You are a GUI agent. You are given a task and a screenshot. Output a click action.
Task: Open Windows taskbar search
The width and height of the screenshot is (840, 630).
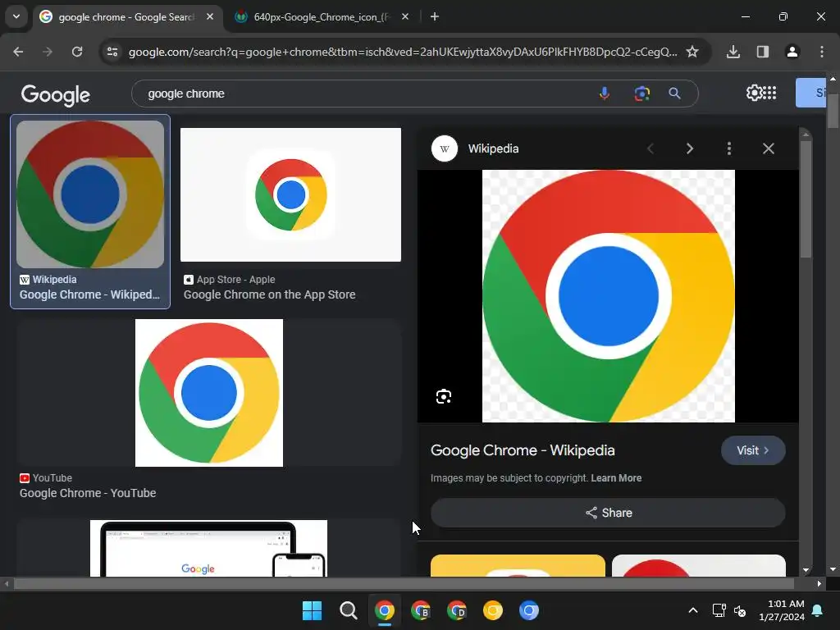click(x=348, y=610)
